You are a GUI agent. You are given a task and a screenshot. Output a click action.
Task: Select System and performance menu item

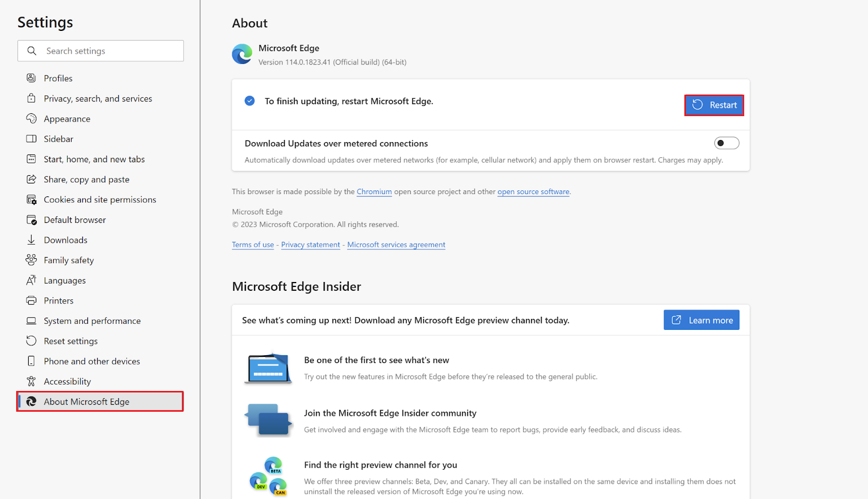(92, 321)
